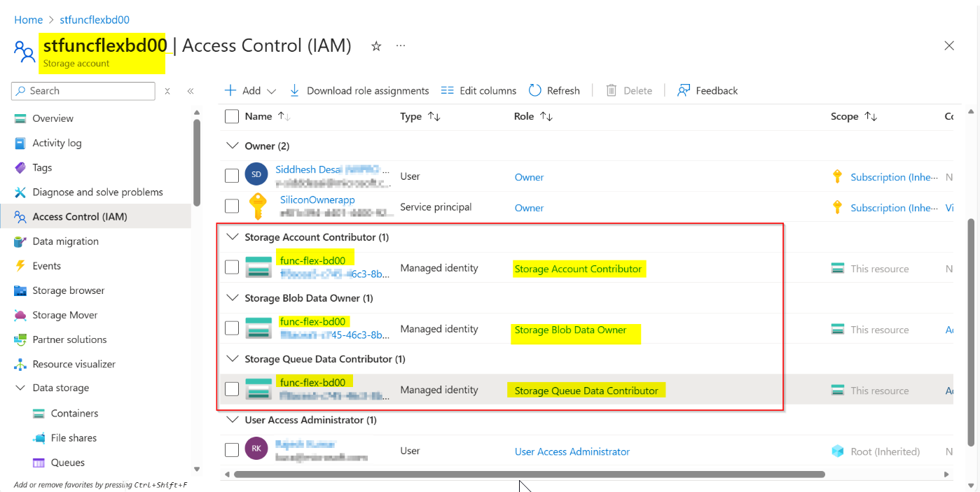Click the Download role assignments arrow icon

tap(295, 90)
